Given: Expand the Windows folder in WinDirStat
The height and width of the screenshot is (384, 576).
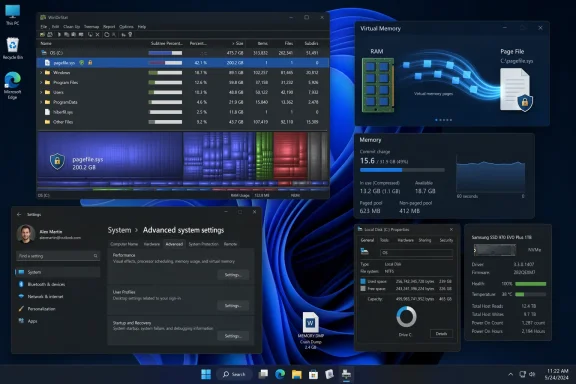Looking at the screenshot, I should pyautogui.click(x=41, y=73).
